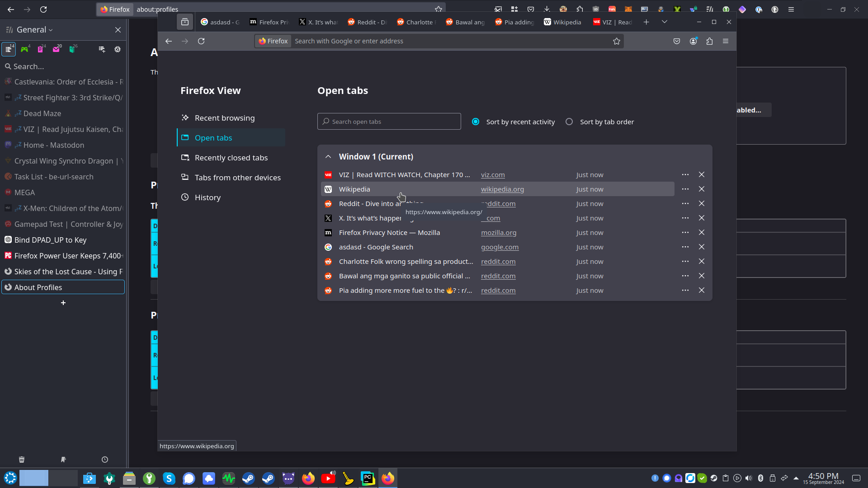Screen dimensions: 868x488
Task: Open a new tab with plus in front window
Action: (x=646, y=22)
